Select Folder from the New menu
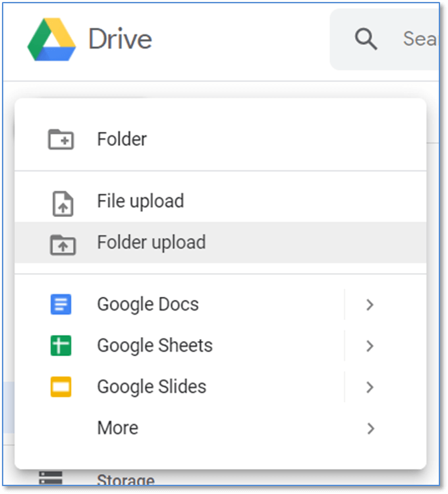 point(221,139)
